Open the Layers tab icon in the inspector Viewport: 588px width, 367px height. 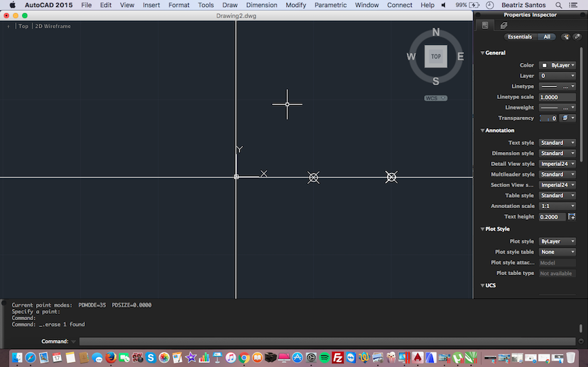(x=504, y=26)
